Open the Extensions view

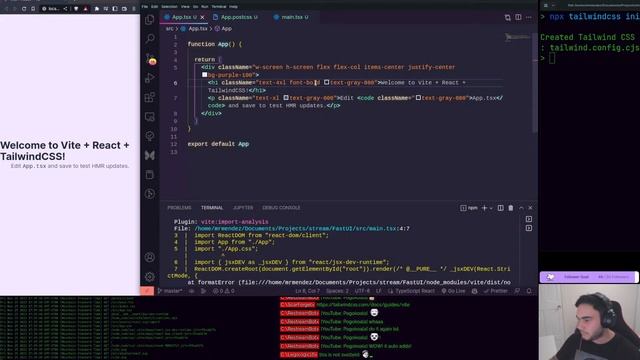click(x=150, y=97)
